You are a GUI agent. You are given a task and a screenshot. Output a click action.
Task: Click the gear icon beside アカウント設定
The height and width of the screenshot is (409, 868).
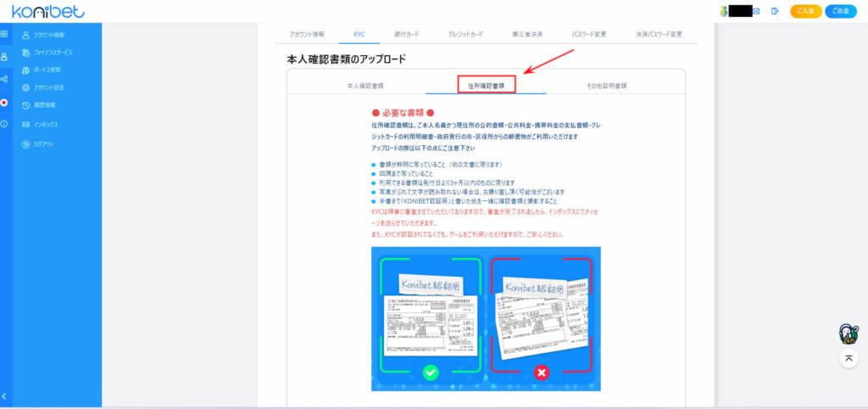point(25,88)
